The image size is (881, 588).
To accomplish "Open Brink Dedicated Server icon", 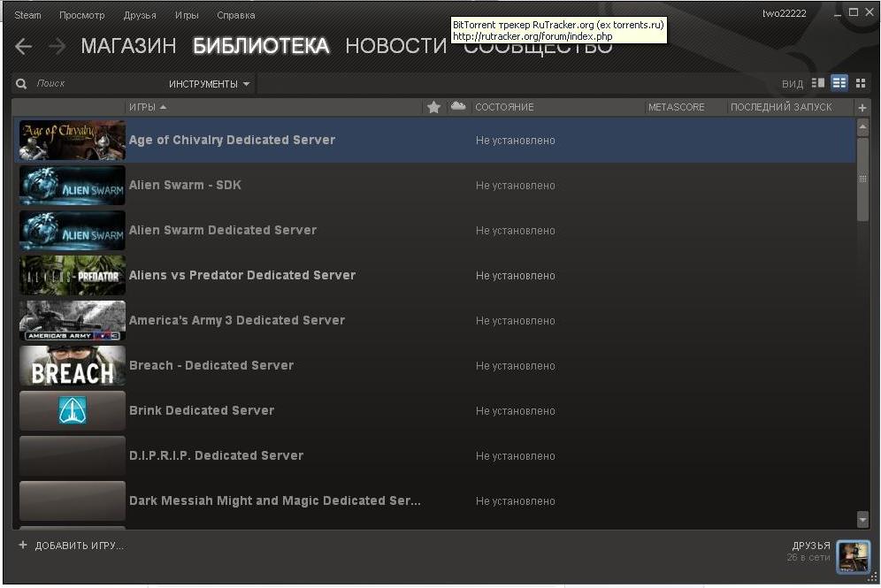I will 72,410.
